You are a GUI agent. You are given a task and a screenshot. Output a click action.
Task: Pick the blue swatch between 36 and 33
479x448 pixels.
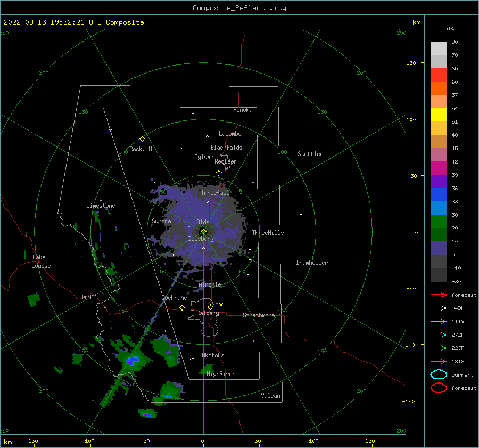click(x=439, y=194)
